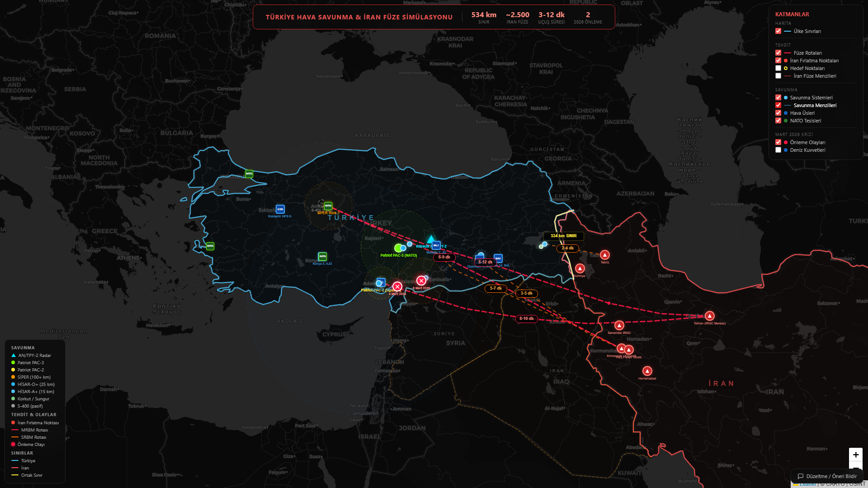The width and height of the screenshot is (868, 488).
Task: Click the Savunma Menzilleri layer label
Action: point(815,105)
